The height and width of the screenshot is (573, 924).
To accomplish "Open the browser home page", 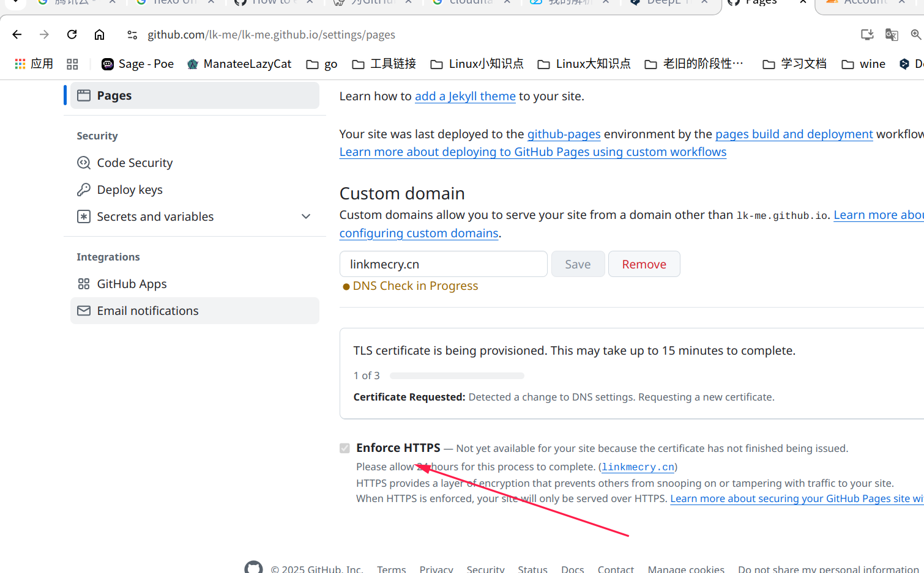I will [x=99, y=35].
